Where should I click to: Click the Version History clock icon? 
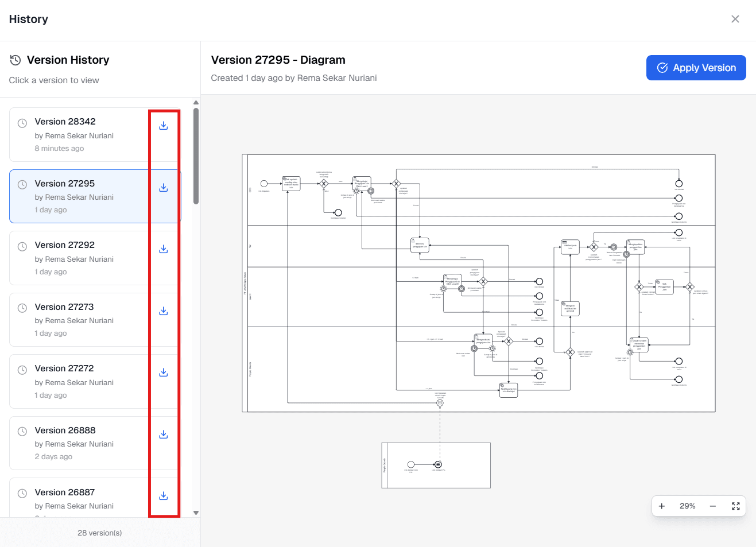tap(14, 60)
